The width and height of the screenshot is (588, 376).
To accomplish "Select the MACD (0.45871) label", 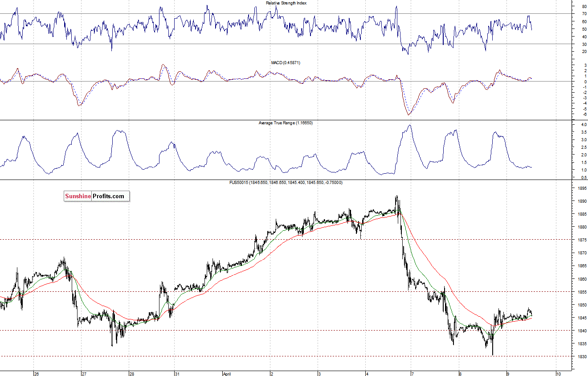I will point(286,63).
